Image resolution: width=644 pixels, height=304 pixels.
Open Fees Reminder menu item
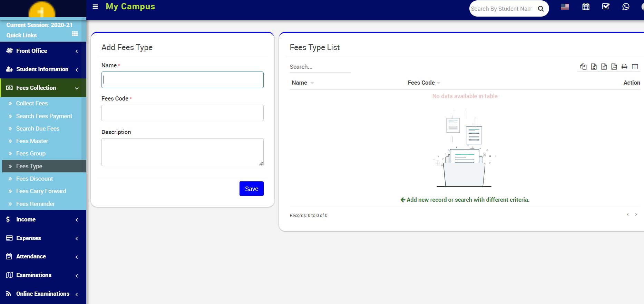pos(35,204)
